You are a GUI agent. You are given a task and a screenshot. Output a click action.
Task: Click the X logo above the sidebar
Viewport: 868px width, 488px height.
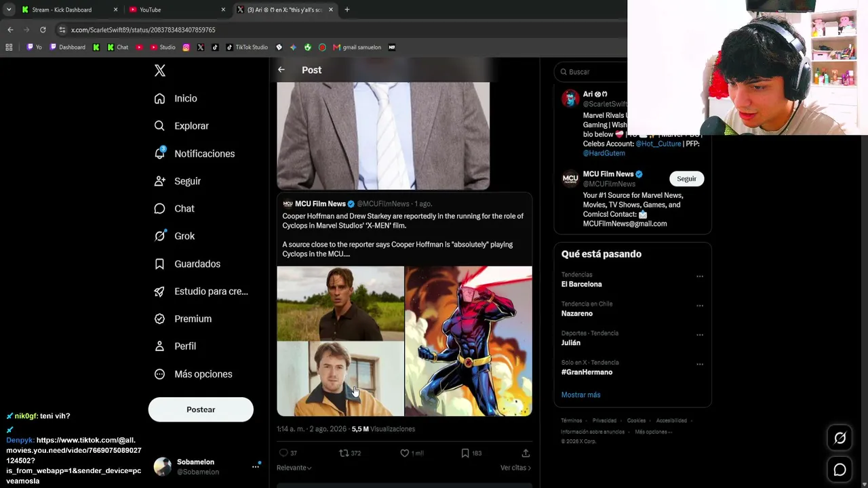tap(160, 70)
